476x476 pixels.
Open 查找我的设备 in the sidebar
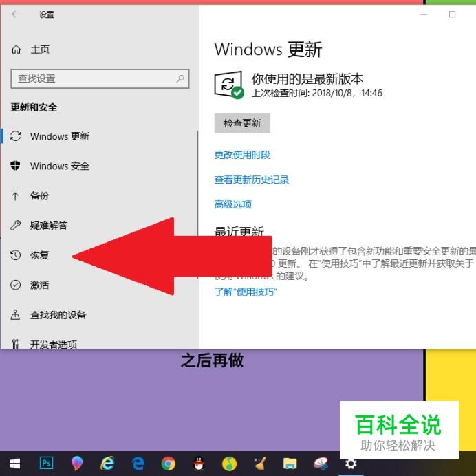click(58, 315)
